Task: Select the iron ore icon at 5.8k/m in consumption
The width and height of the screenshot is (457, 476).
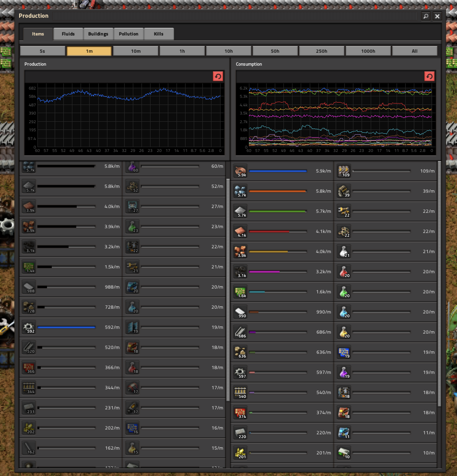Action: pos(240,191)
